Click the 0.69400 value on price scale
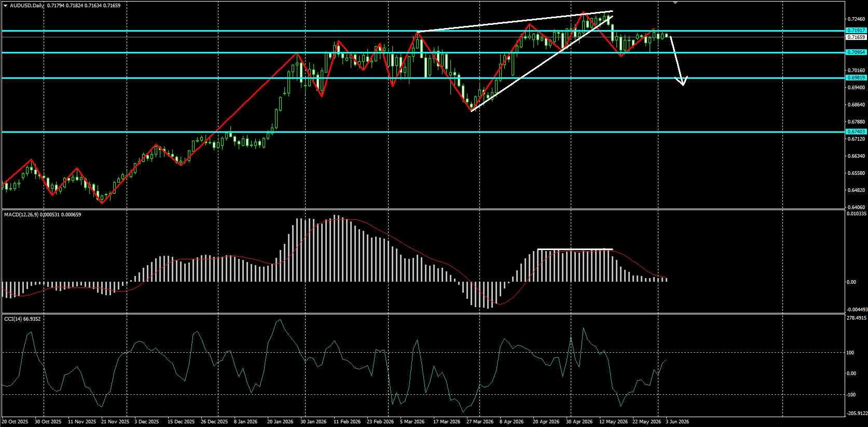868x427 pixels. pyautogui.click(x=856, y=87)
